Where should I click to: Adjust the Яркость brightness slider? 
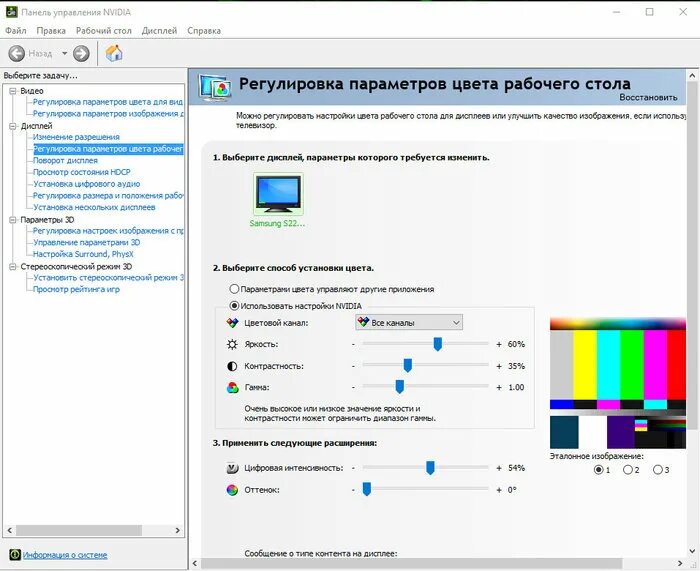click(x=438, y=344)
